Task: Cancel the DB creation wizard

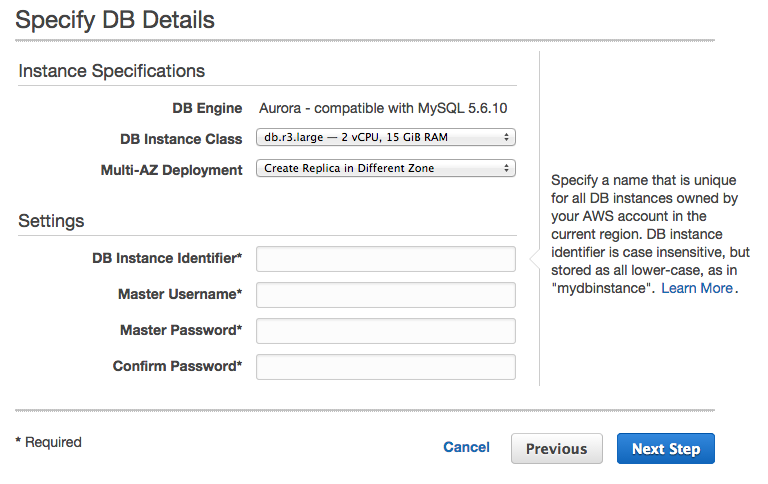Action: pyautogui.click(x=466, y=448)
